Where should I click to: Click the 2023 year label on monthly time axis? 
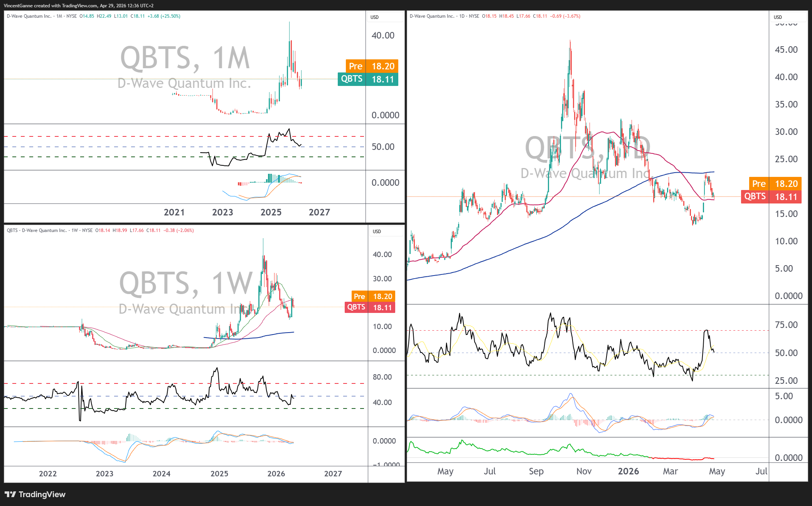coord(222,212)
